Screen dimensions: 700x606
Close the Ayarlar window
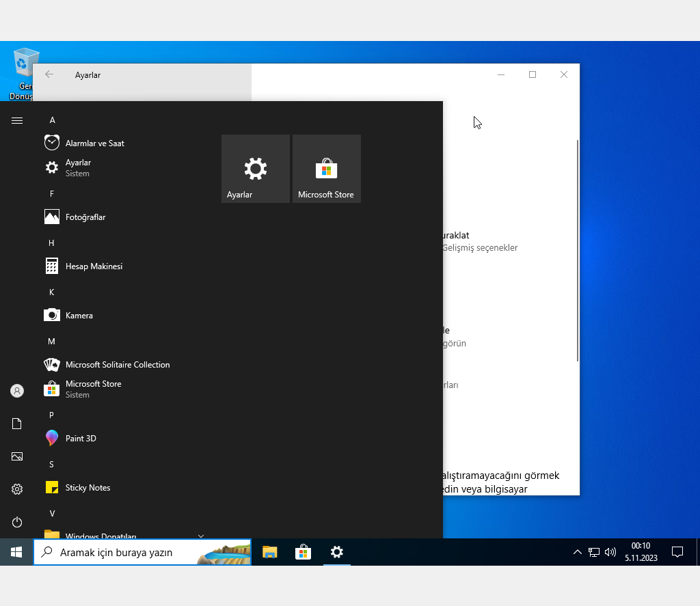pos(564,74)
